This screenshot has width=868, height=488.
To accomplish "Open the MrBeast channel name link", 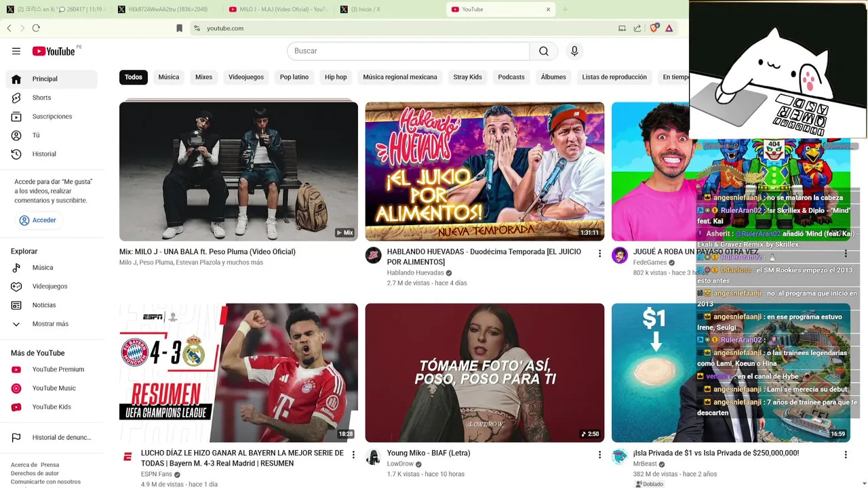I will [x=645, y=464].
